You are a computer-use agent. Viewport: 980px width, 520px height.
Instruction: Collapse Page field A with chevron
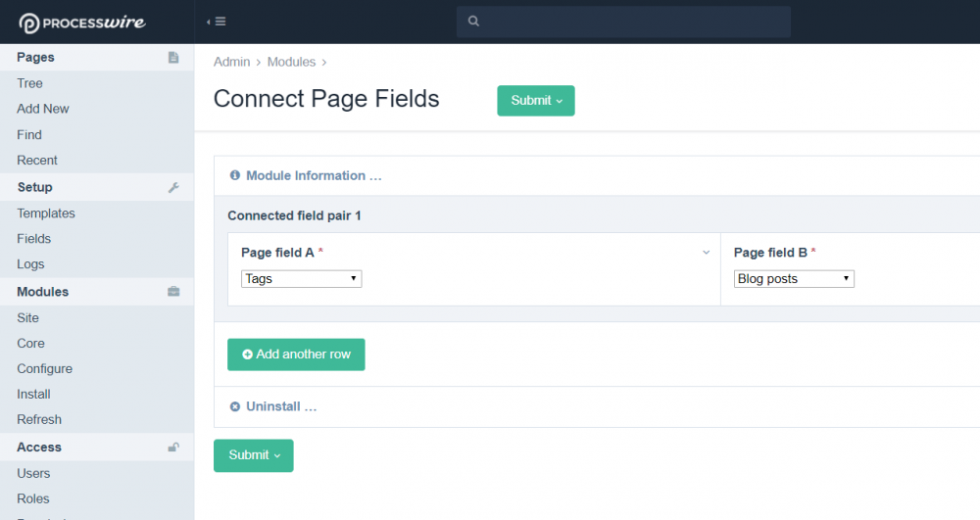(x=706, y=253)
